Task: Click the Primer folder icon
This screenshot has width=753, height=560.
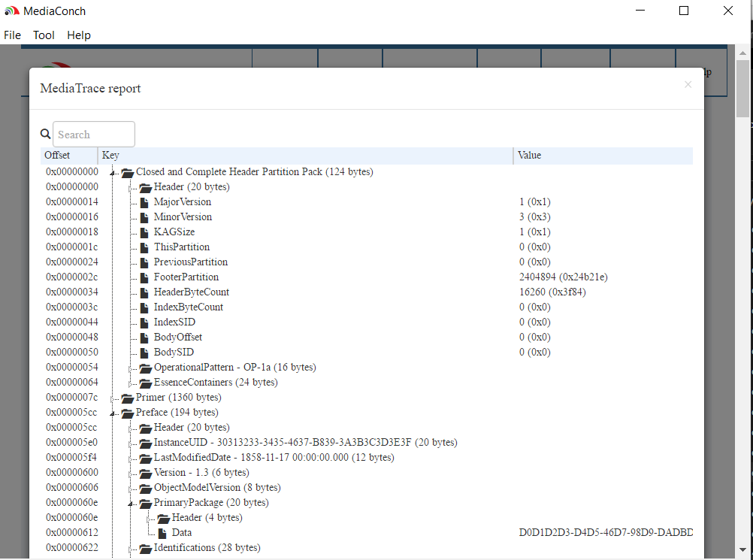Action: pos(127,398)
